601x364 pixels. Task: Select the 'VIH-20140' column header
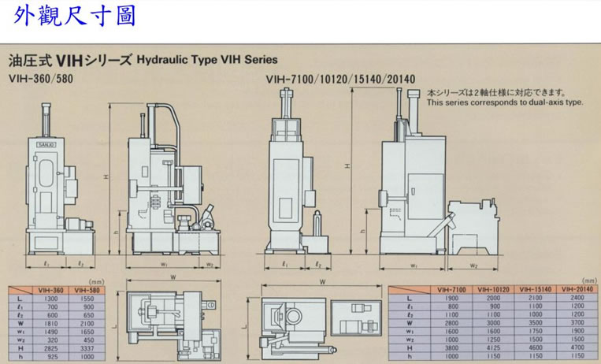[x=577, y=289]
